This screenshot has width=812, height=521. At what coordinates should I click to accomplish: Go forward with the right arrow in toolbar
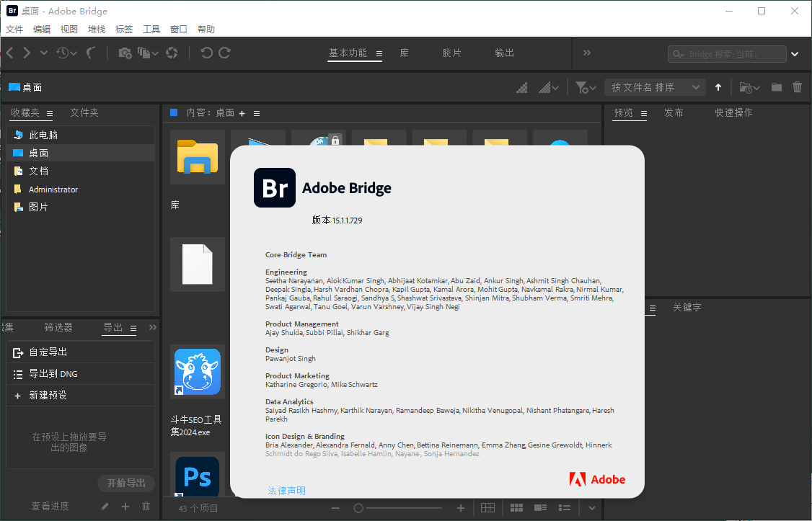coord(27,53)
